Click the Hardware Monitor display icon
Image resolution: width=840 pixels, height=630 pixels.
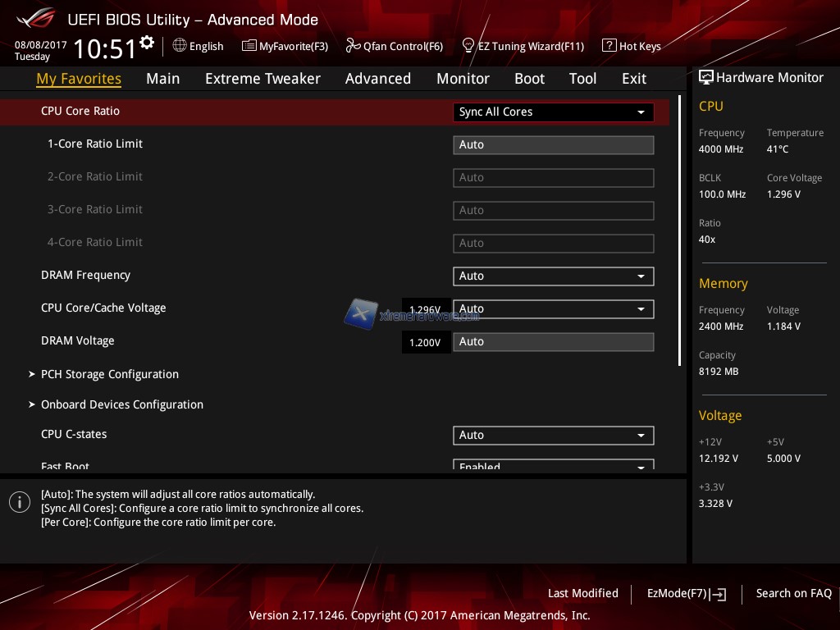pyautogui.click(x=705, y=77)
